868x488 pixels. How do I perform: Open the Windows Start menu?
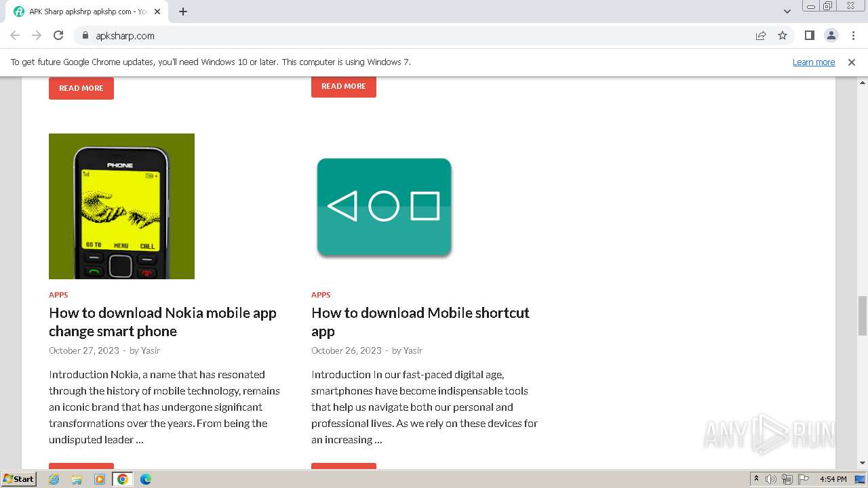(18, 479)
